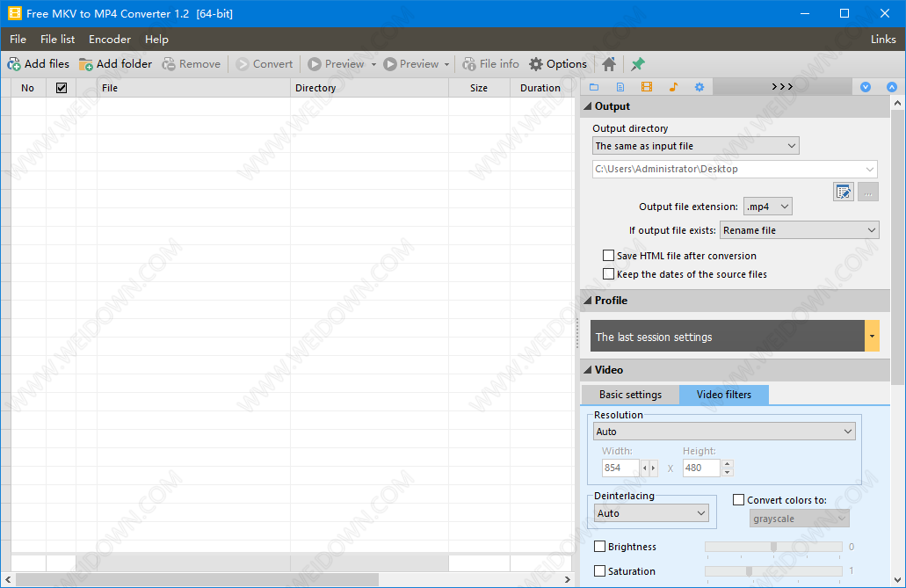Click the >>> panel toggle bar
Image resolution: width=906 pixels, height=588 pixels.
coord(782,87)
